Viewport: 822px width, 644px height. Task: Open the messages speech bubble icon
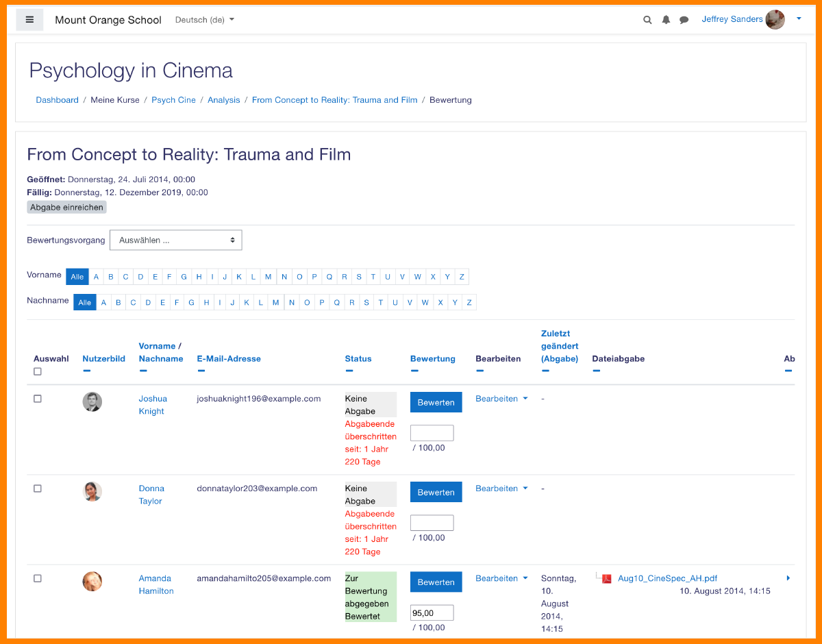(x=684, y=20)
